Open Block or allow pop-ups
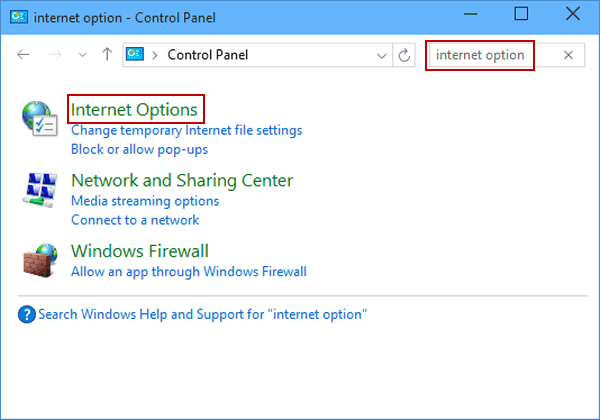The height and width of the screenshot is (420, 600). coord(140,150)
